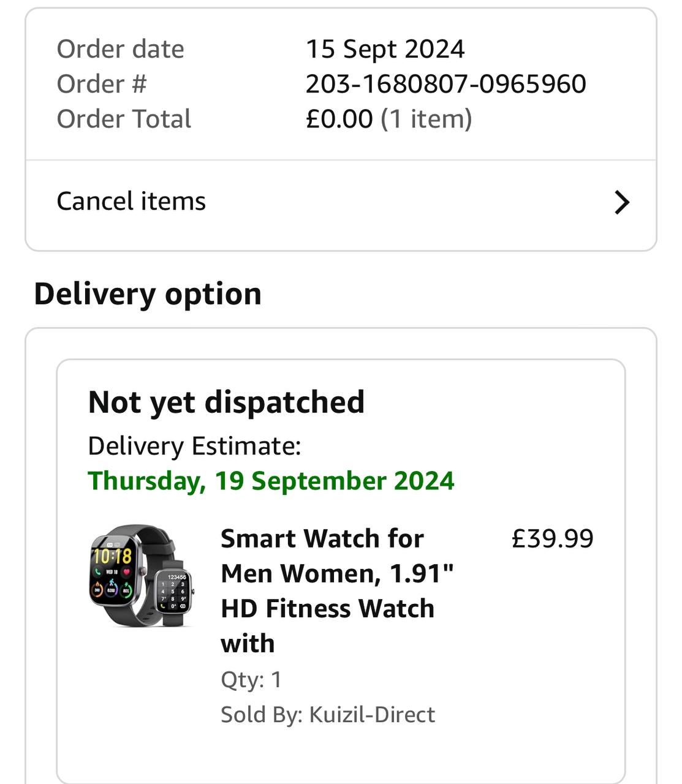This screenshot has height=784, width=682.
Task: Click the Delivery Estimate label
Action: pos(195,446)
